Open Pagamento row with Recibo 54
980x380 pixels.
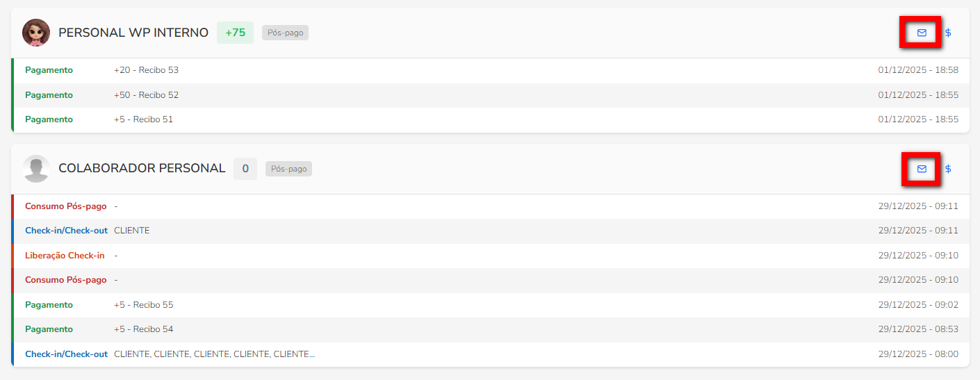click(143, 329)
